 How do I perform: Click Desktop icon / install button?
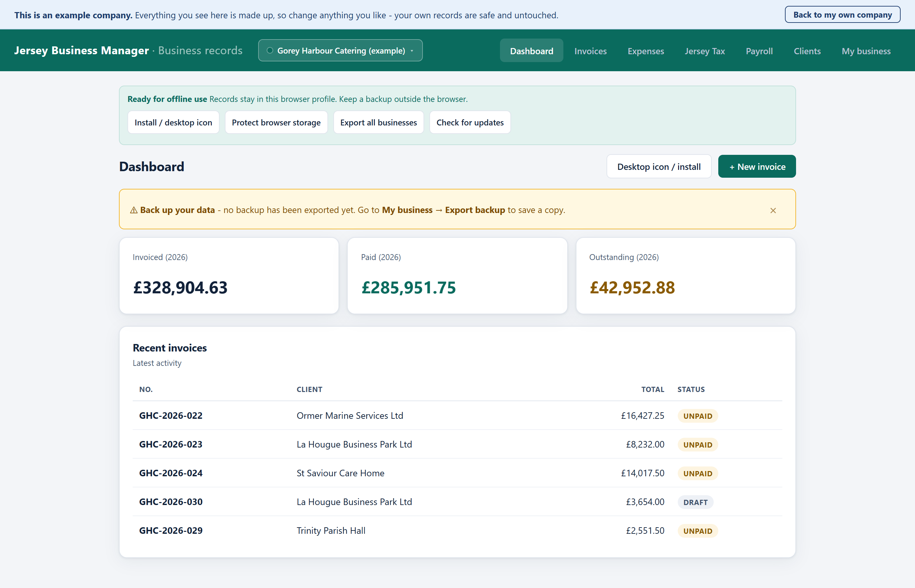(659, 167)
